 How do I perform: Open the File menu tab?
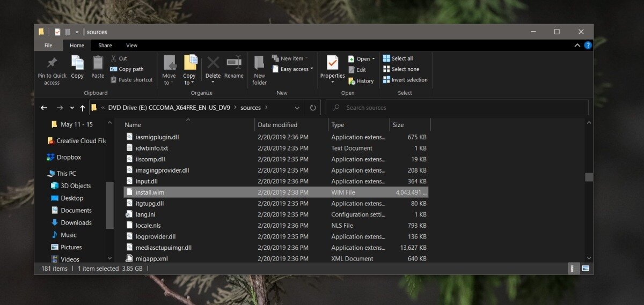48,46
